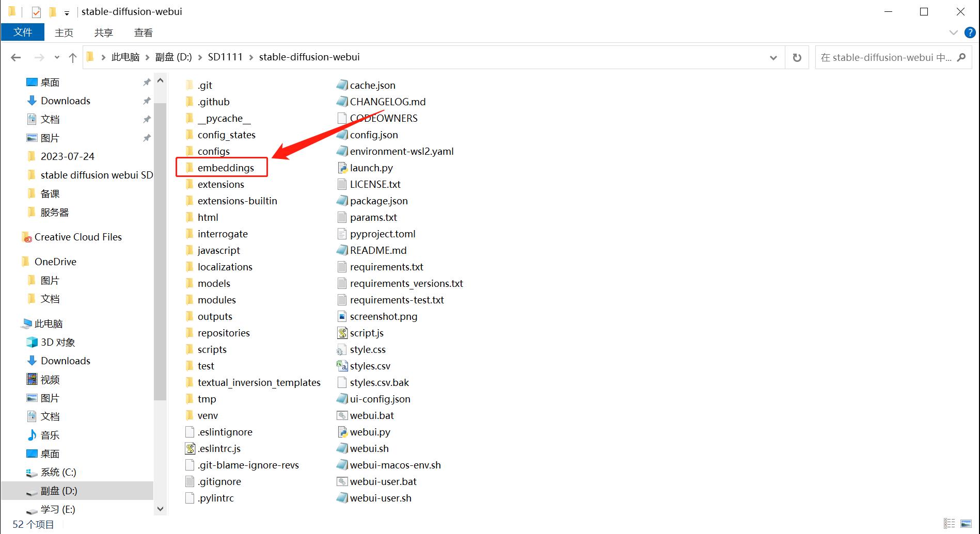The image size is (980, 534).
Task: Select the environment-wsl2.yaml file
Action: pos(402,151)
